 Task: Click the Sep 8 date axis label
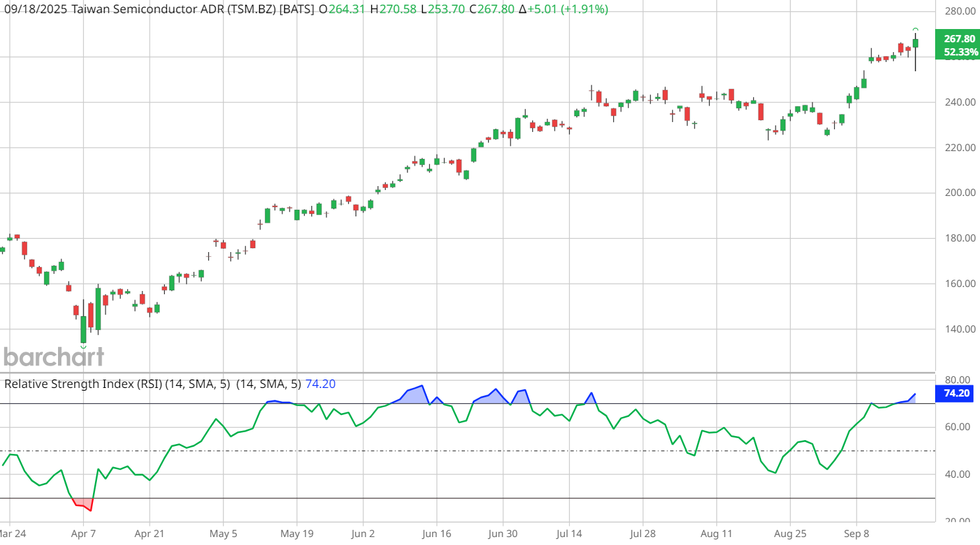pyautogui.click(x=857, y=534)
